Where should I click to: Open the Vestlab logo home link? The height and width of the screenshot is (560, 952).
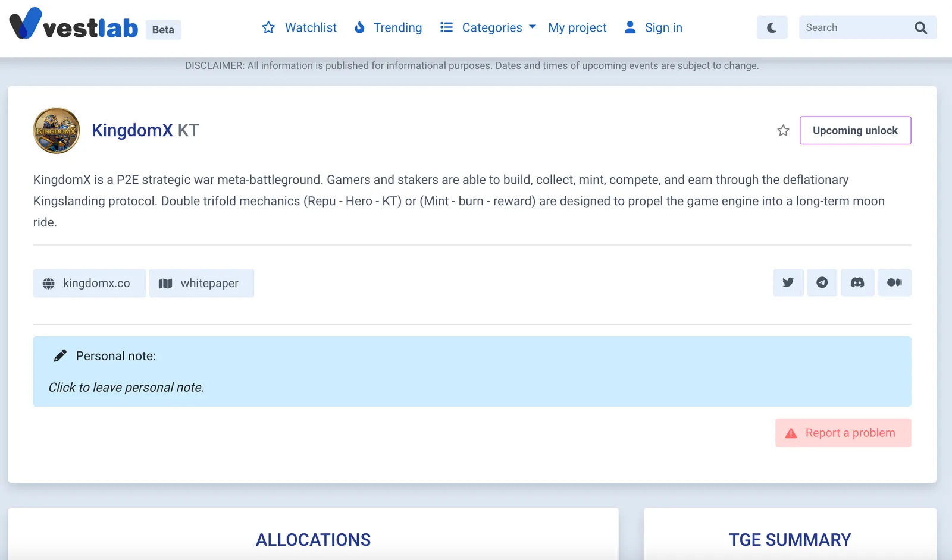click(x=74, y=24)
